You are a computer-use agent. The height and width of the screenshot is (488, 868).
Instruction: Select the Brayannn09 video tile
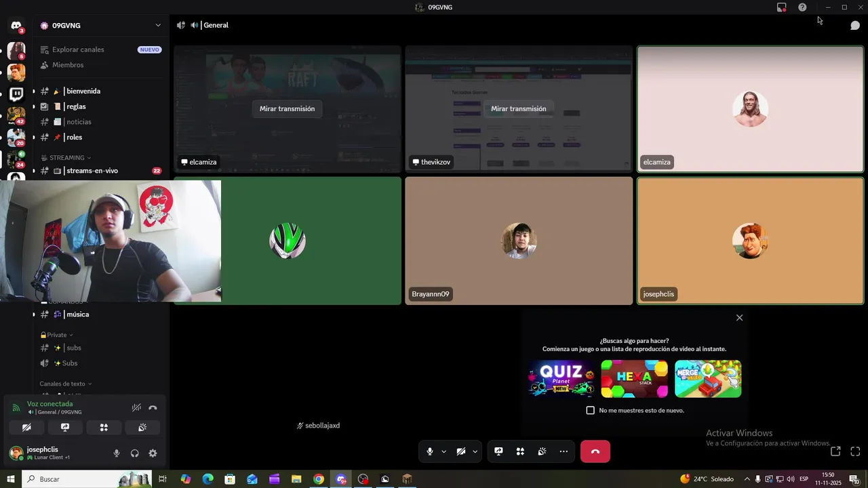pos(519,241)
